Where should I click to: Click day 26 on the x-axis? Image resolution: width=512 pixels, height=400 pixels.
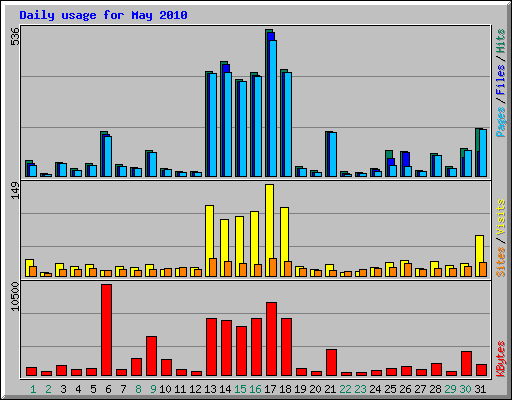click(x=405, y=389)
